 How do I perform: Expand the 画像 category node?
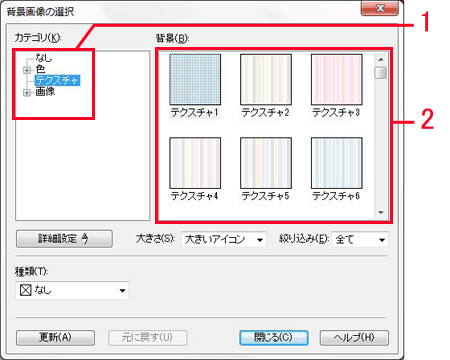(27, 92)
